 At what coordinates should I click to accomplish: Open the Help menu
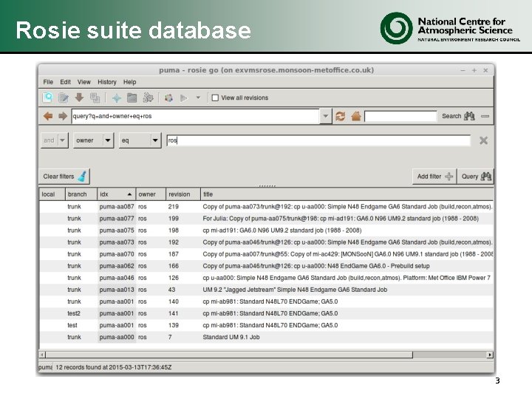[129, 82]
